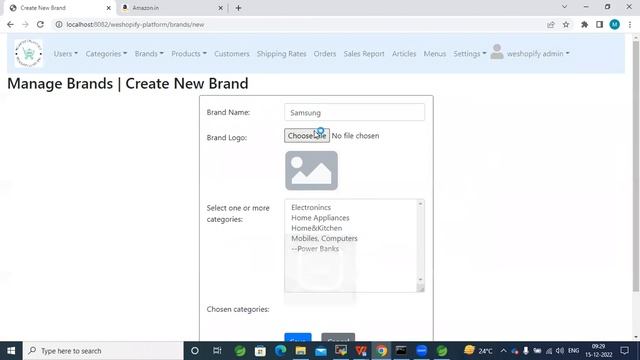The image size is (640, 360).
Task: Open a new browser tab
Action: pyautogui.click(x=238, y=8)
